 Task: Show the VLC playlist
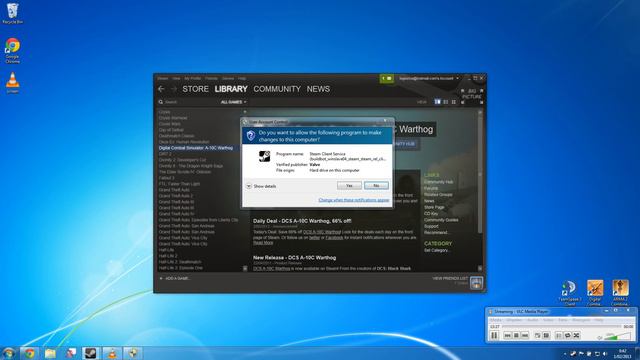coord(559,336)
